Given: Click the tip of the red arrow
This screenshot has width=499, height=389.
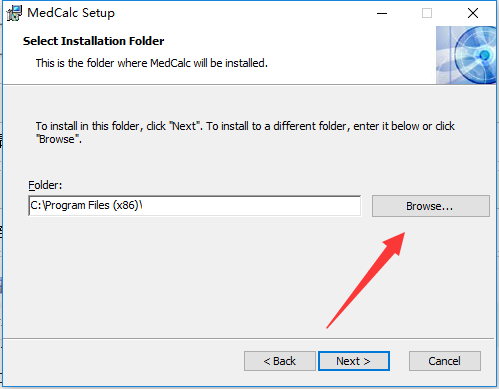Looking at the screenshot, I should 403,234.
